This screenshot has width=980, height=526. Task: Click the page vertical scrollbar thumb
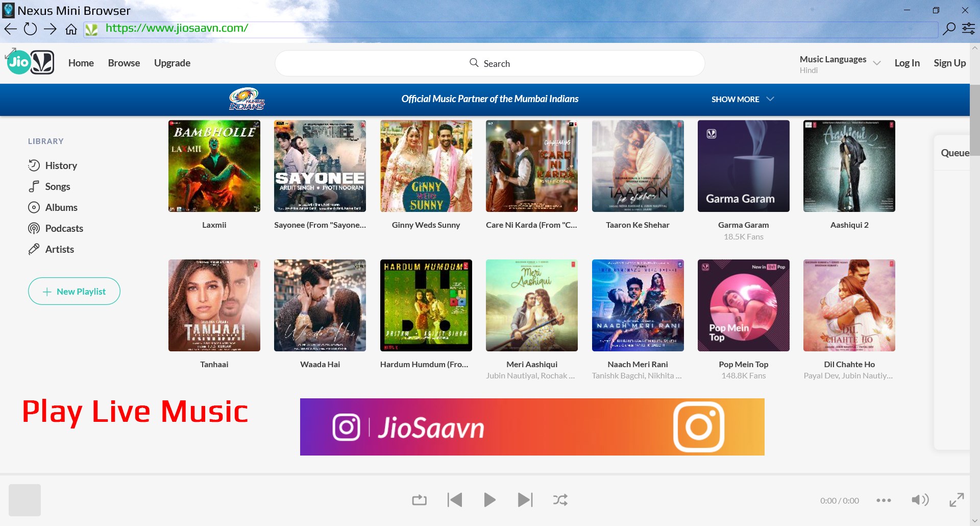[x=975, y=120]
